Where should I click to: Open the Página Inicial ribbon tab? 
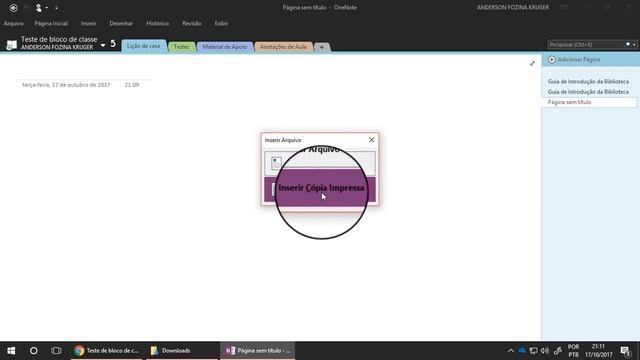(51, 24)
